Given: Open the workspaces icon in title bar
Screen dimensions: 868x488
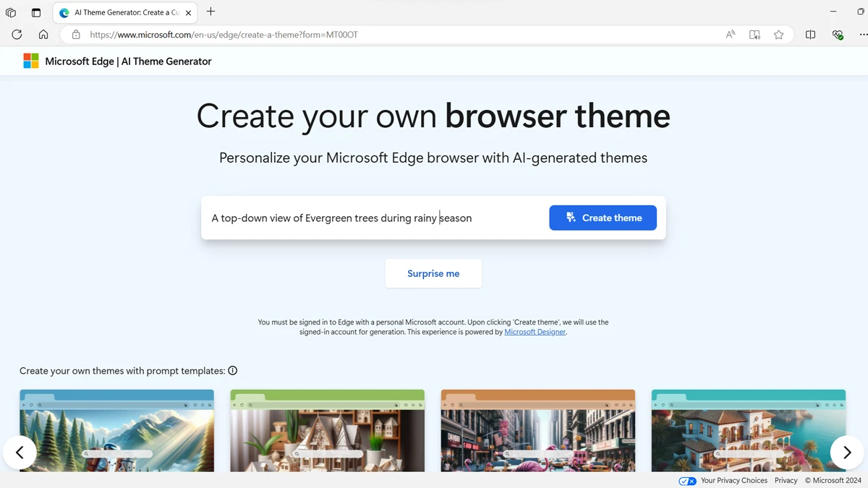Looking at the screenshot, I should 11,12.
